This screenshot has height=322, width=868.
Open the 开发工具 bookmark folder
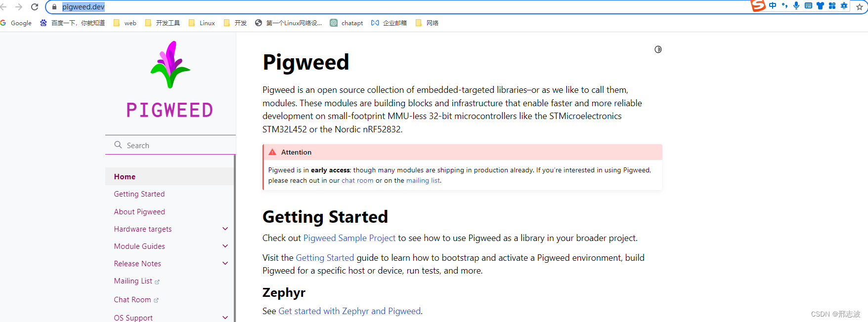[x=163, y=23]
